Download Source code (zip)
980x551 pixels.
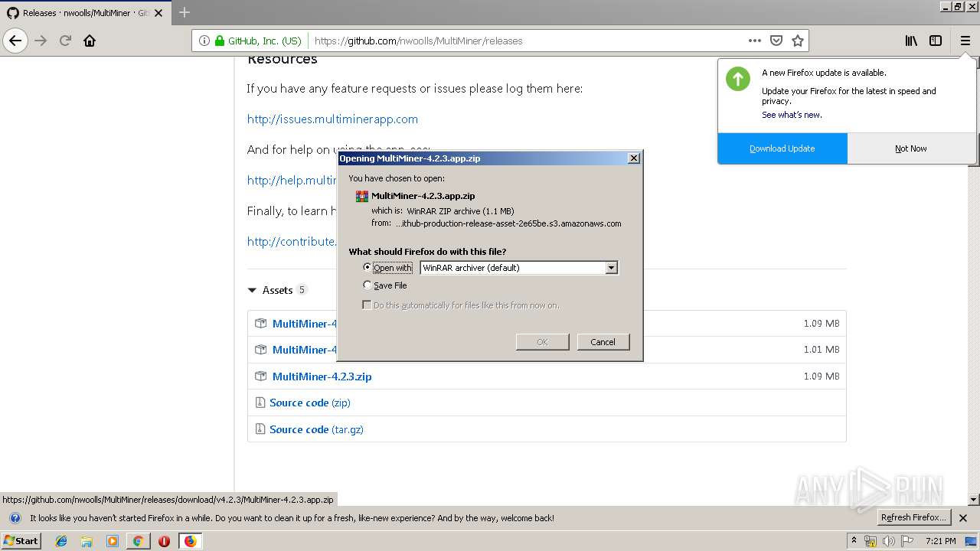pos(310,403)
